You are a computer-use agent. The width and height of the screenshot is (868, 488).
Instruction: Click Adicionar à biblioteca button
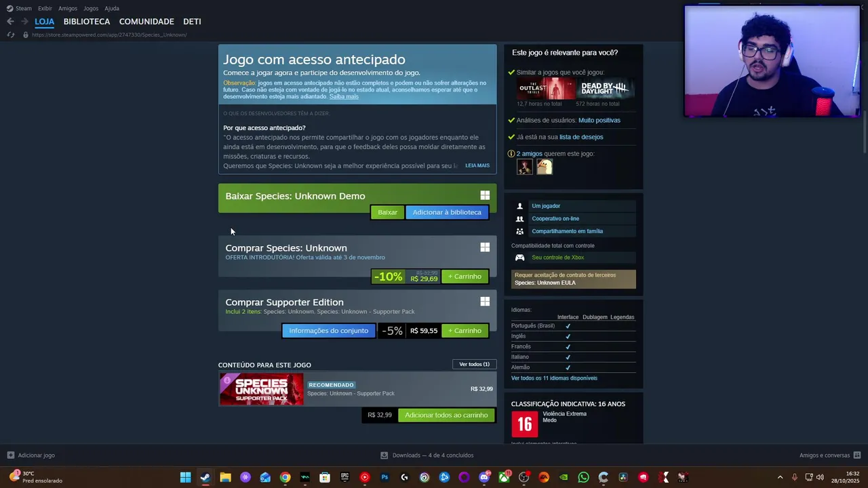pyautogui.click(x=447, y=212)
